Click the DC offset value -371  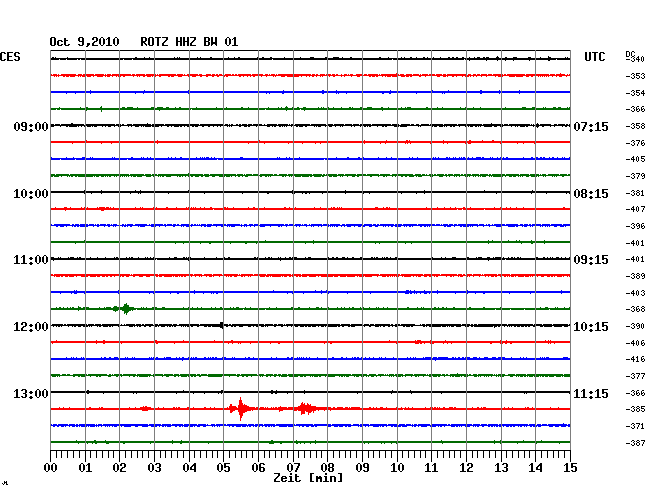[635, 426]
